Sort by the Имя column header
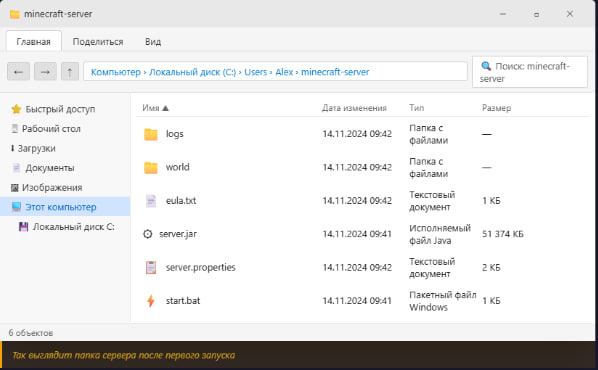Screen dimensions: 598x370 pyautogui.click(x=151, y=108)
